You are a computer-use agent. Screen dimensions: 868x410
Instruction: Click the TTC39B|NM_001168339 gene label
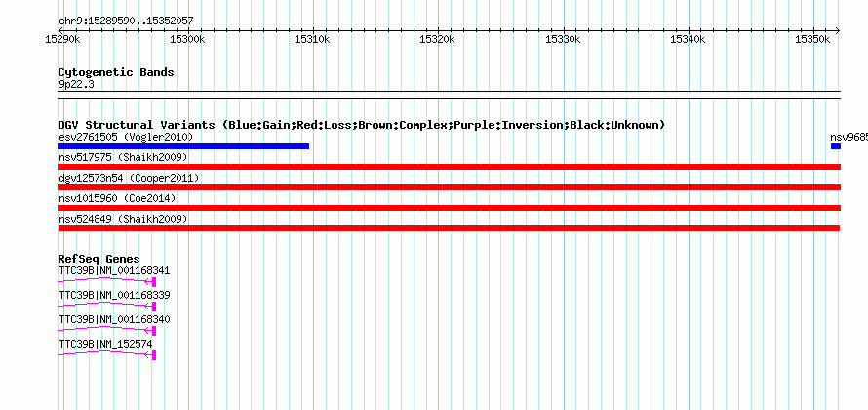(114, 296)
